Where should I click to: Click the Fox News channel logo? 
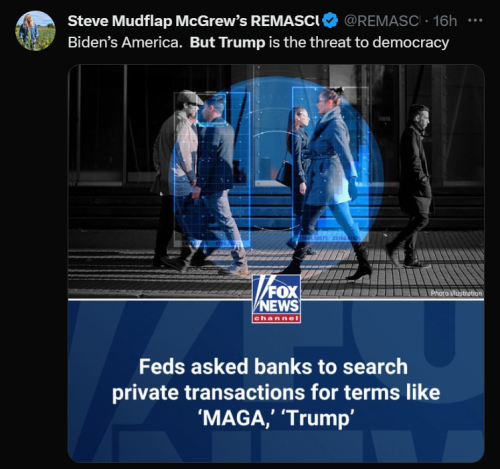[276, 299]
